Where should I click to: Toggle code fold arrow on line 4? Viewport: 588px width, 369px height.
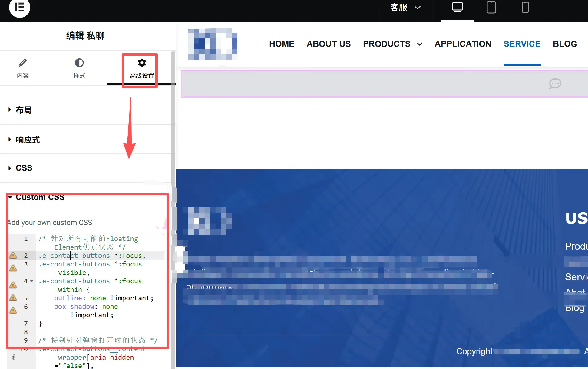point(32,281)
